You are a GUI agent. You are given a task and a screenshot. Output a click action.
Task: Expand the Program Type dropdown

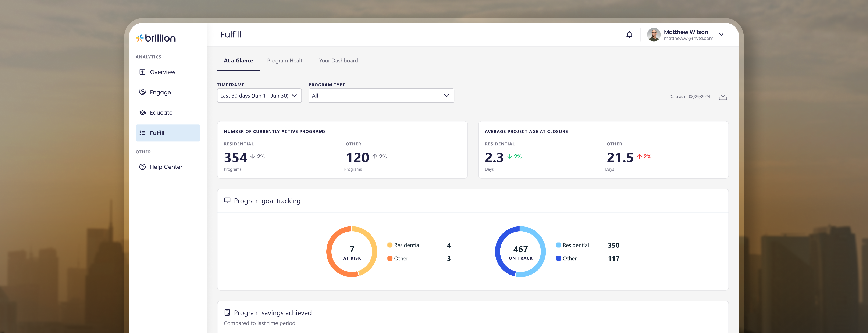[381, 96]
